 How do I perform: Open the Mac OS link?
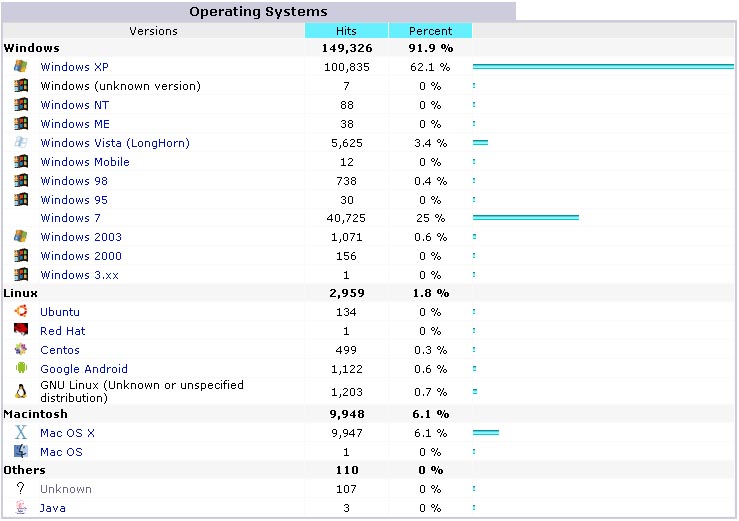click(x=61, y=452)
